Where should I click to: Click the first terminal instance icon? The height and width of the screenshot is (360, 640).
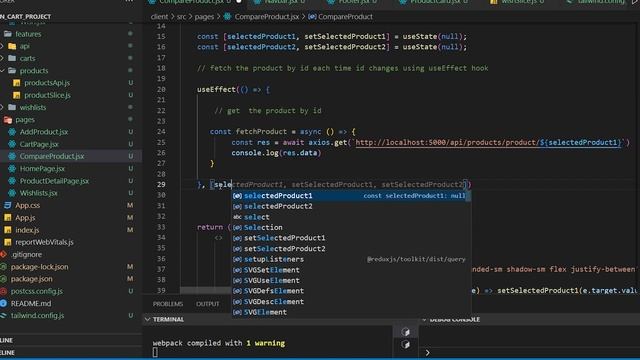405,332
